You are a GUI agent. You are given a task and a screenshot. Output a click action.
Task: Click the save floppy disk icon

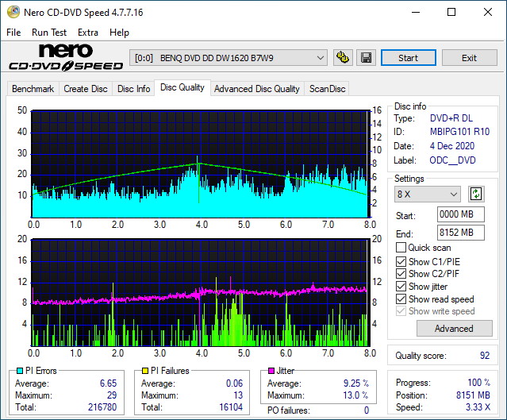point(366,58)
